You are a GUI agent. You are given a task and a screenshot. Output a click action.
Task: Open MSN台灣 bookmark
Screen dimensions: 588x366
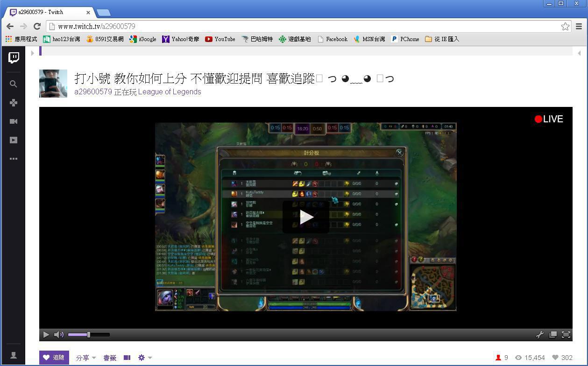tap(369, 39)
